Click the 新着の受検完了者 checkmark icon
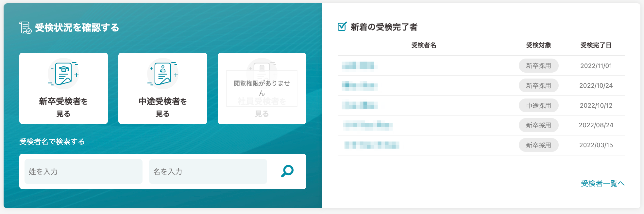This screenshot has height=214, width=644. coord(342,27)
